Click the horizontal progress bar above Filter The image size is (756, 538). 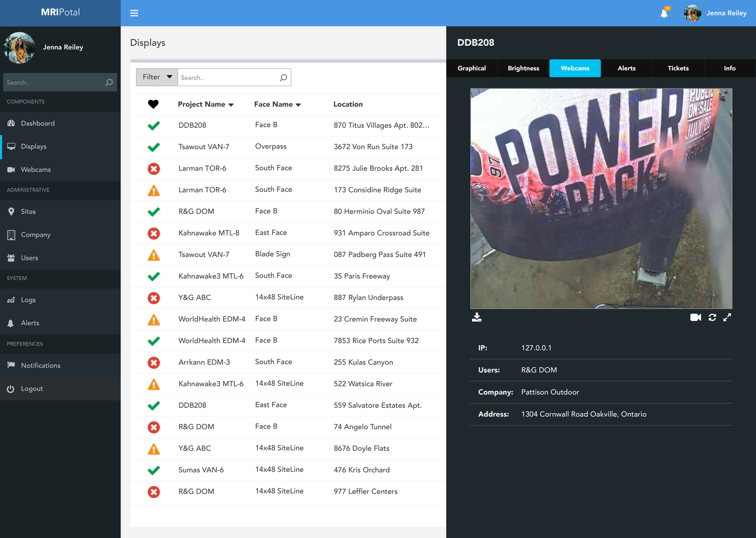pyautogui.click(x=288, y=61)
